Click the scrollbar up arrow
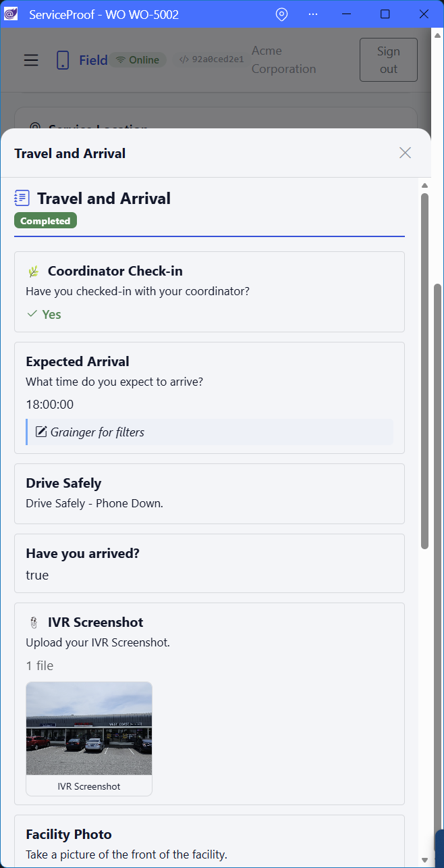Image resolution: width=444 pixels, height=868 pixels. [x=425, y=185]
